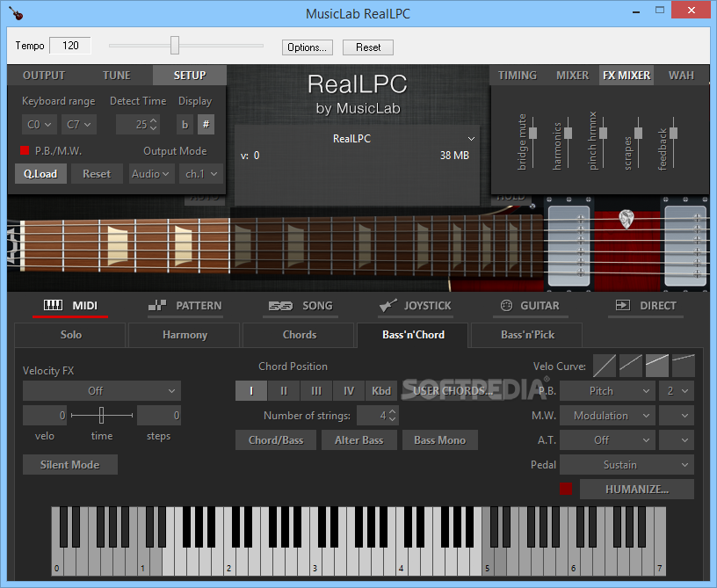Select chord position II
The image size is (717, 588).
coord(284,391)
